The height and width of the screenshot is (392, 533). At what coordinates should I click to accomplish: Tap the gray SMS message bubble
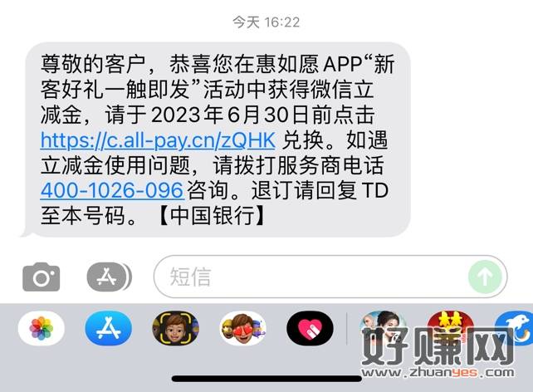pos(218,140)
